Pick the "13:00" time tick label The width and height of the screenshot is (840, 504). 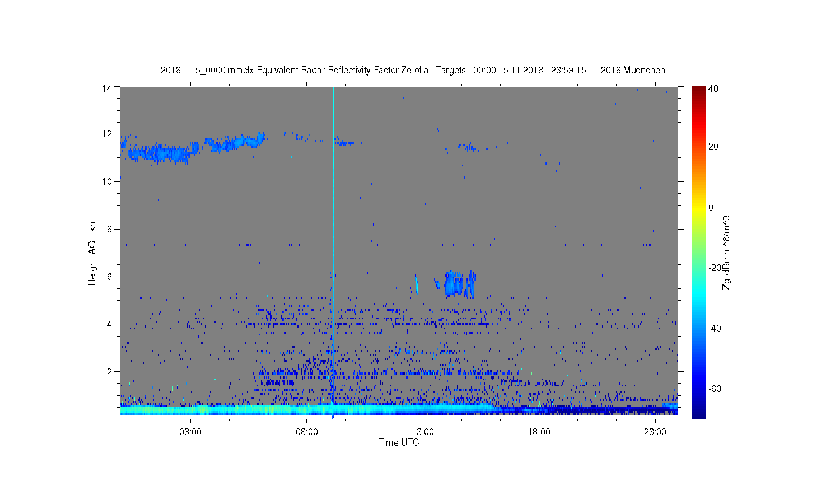(423, 432)
